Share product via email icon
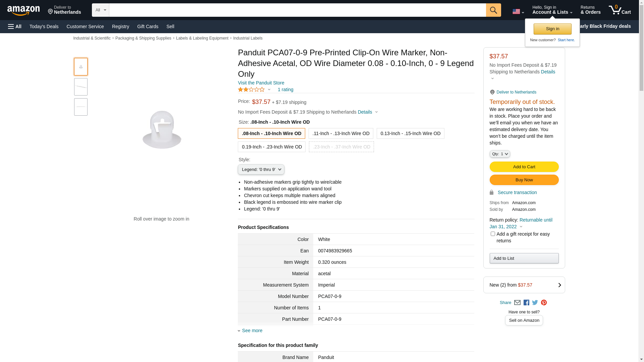Screen dimensions: 644x362 [x=517, y=303]
